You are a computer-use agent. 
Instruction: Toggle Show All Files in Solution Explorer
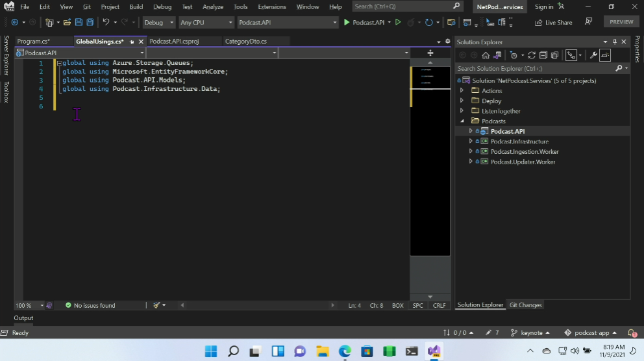coord(555,55)
